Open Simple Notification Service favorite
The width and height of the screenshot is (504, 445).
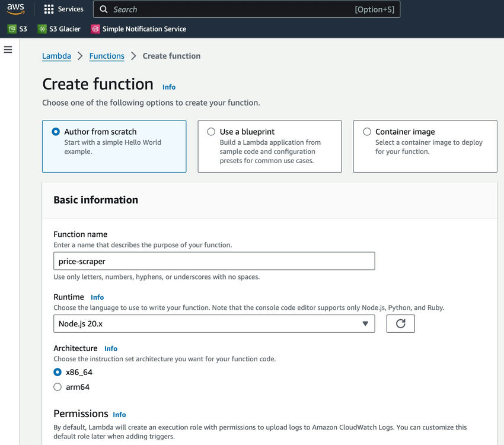click(x=138, y=28)
